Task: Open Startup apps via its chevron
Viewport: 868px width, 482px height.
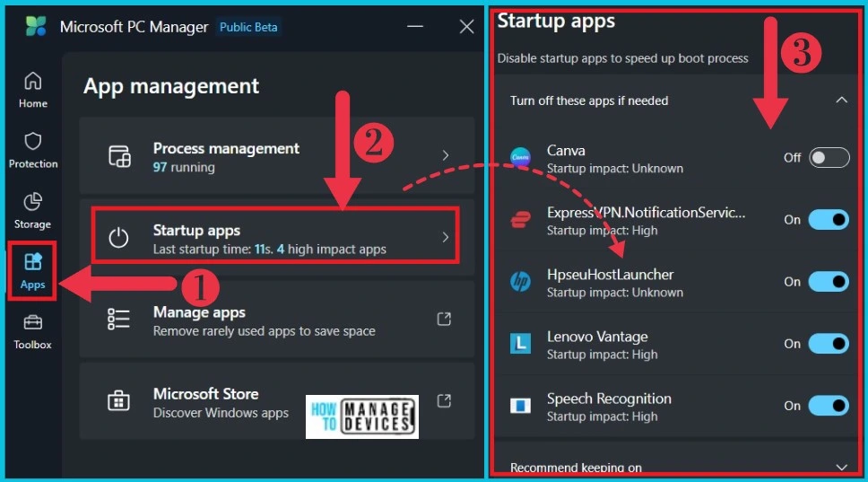Action: [446, 238]
